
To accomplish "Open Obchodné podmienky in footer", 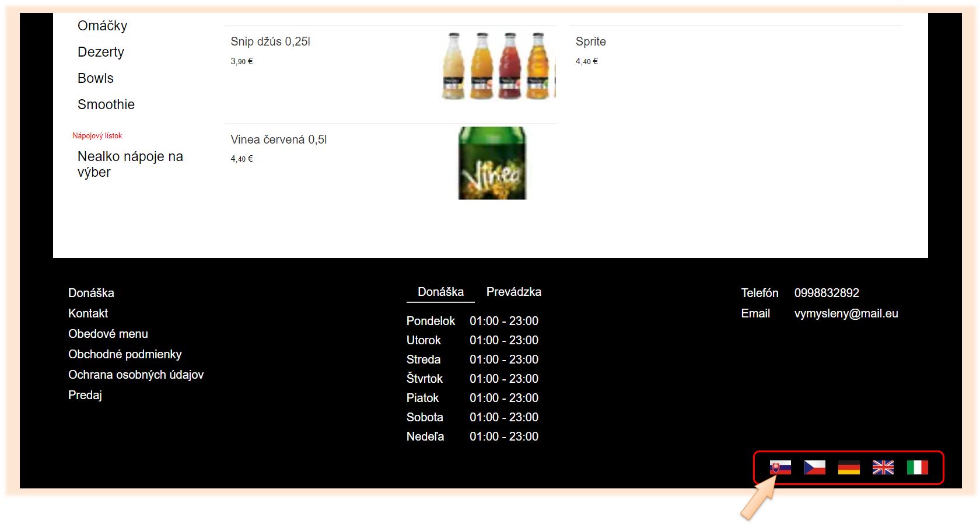I will [125, 354].
